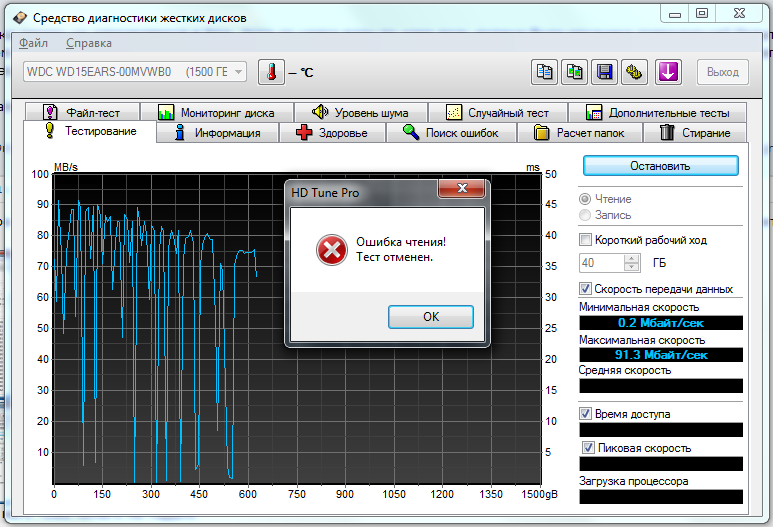
Task: Switch to the Расчет папок tab
Action: coord(580,133)
